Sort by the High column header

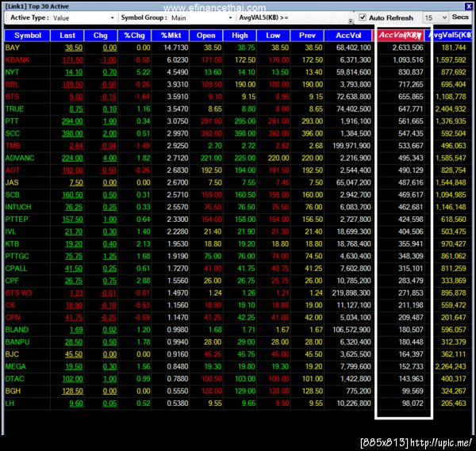pyautogui.click(x=240, y=36)
